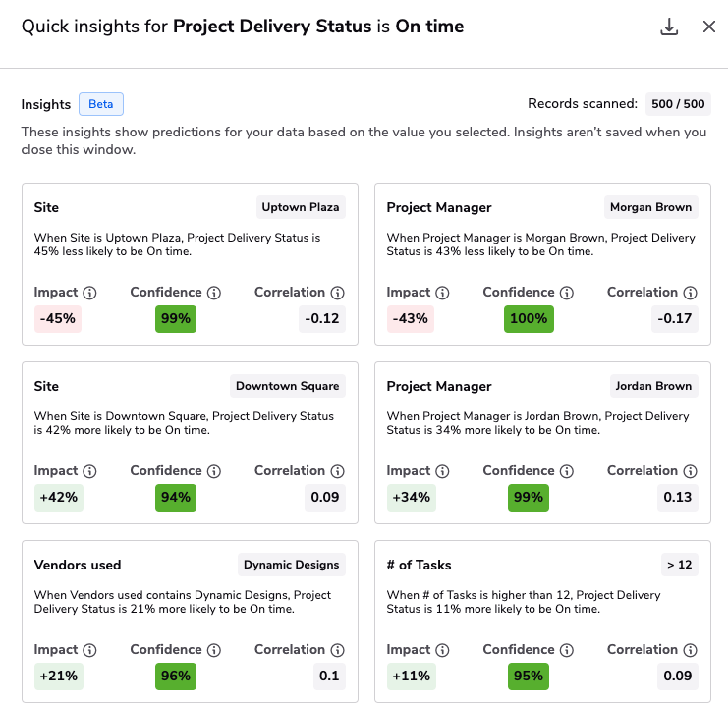Screen dimensions: 728x704
Task: Download the quick insights report
Action: 669,27
